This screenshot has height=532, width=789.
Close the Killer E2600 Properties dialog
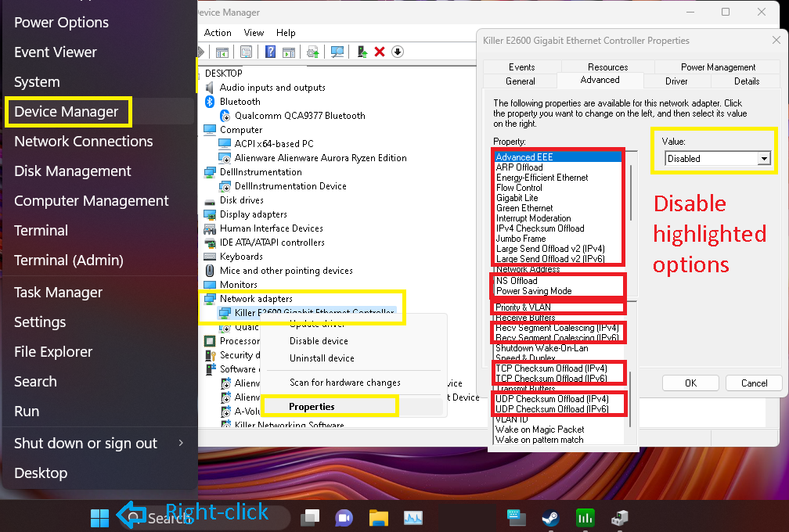point(776,40)
